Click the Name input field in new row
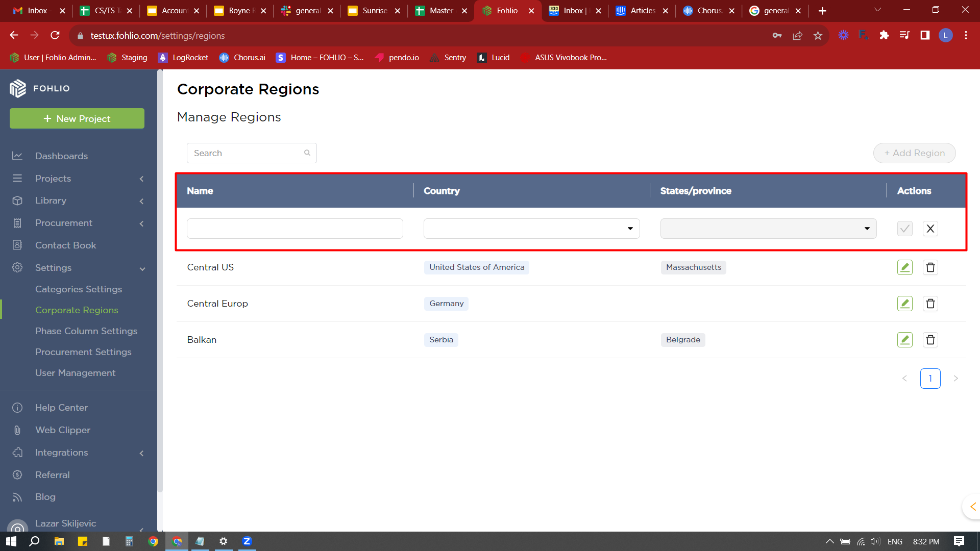This screenshot has width=980, height=551. tap(295, 229)
